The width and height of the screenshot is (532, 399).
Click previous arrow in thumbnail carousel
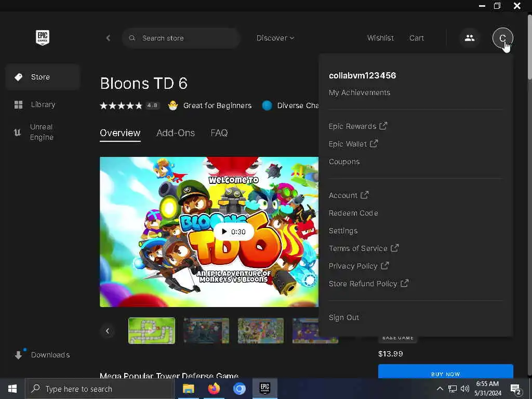(x=108, y=331)
